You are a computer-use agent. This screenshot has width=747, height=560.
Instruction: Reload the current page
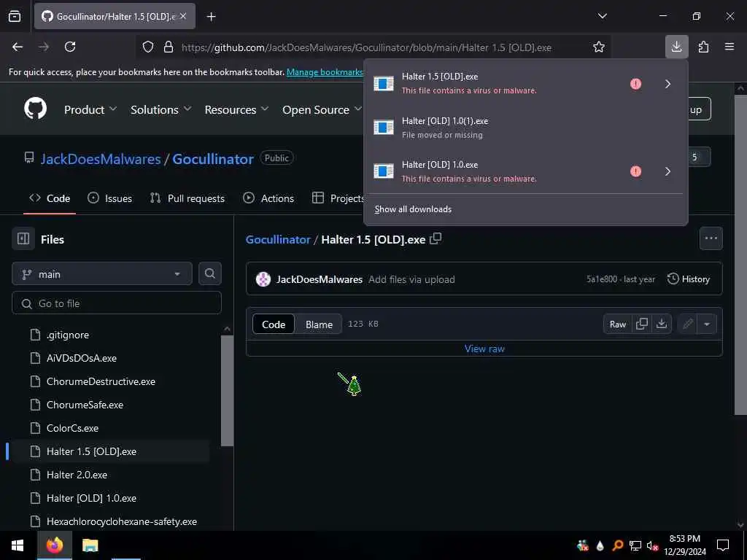point(70,47)
